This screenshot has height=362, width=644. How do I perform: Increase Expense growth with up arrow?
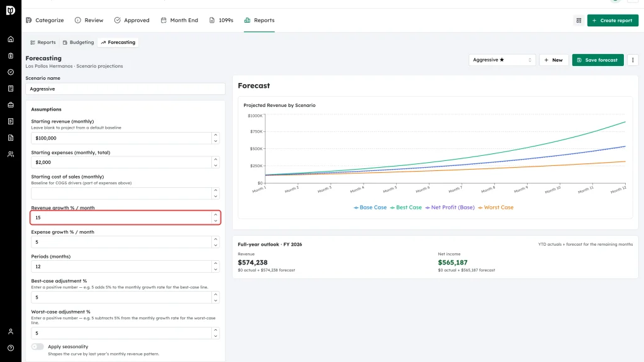click(216, 239)
